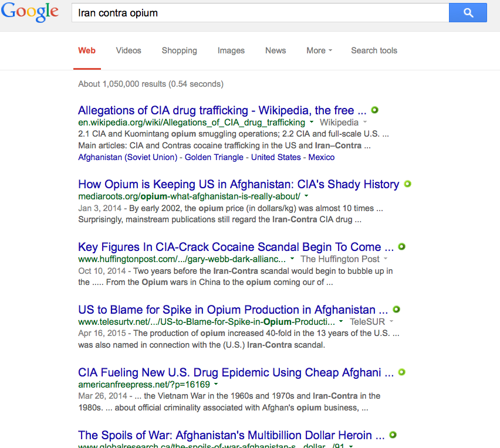
Task: Open United States sublink
Action: pos(276,157)
